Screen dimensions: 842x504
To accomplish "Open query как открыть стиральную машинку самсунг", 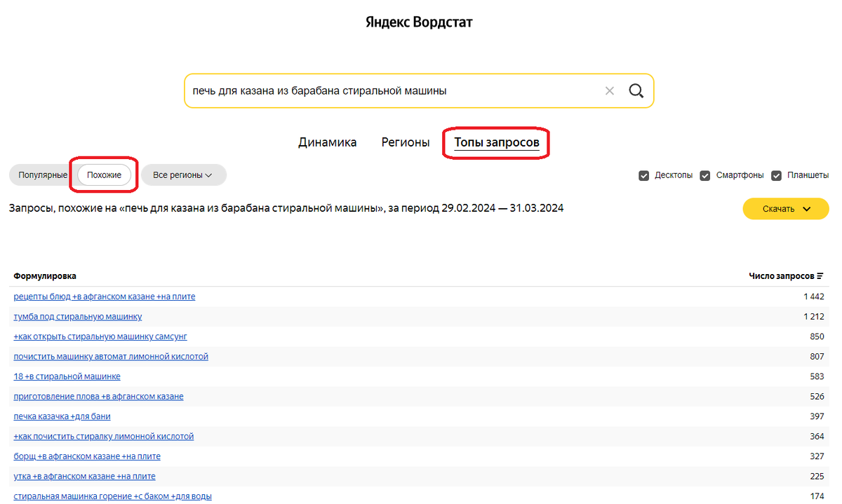I will 100,336.
